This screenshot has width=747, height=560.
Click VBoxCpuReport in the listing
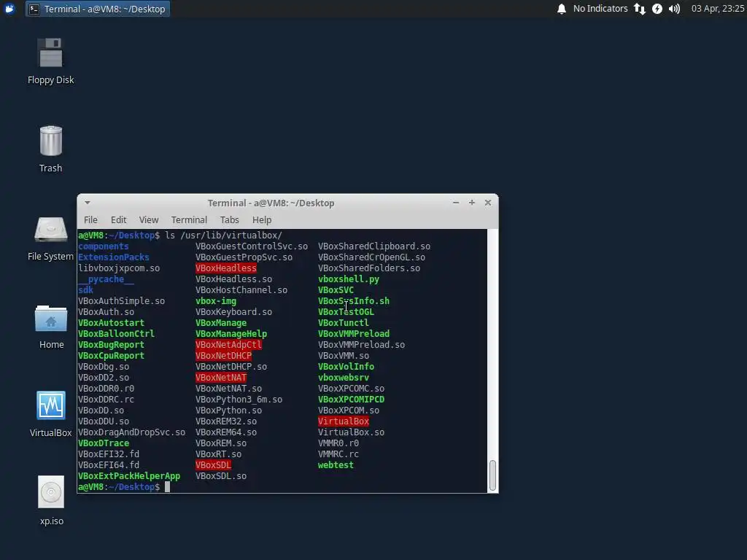point(111,356)
